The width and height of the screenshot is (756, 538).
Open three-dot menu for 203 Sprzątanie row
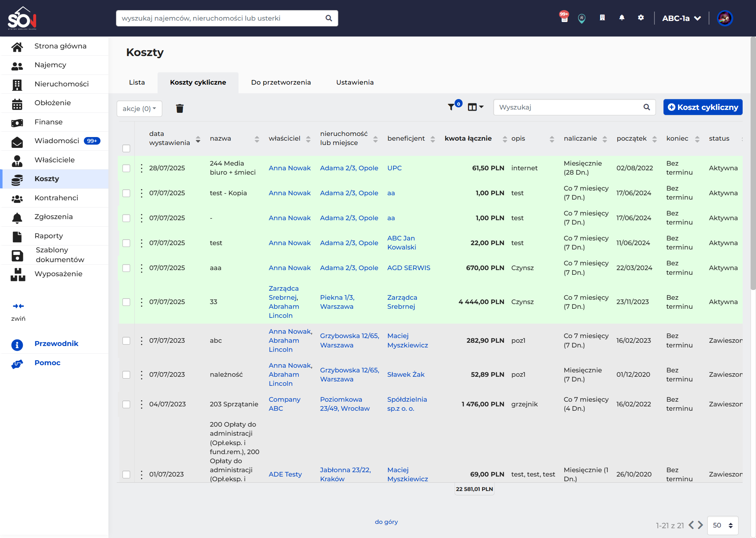click(141, 404)
